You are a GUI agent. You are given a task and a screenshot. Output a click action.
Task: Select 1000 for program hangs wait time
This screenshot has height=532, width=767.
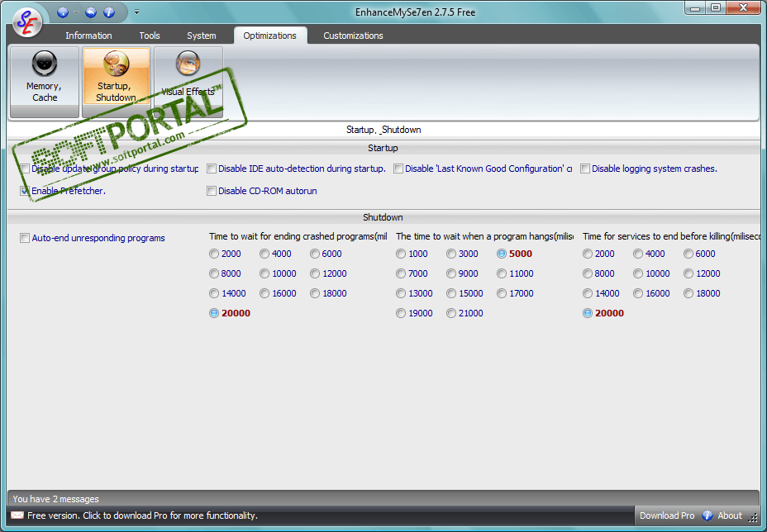[x=412, y=254]
